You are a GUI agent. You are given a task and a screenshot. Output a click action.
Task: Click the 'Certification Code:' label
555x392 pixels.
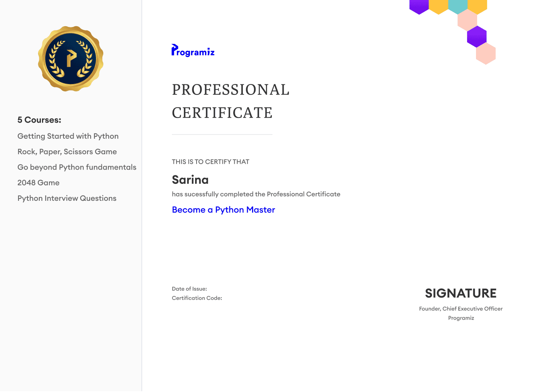click(x=197, y=298)
